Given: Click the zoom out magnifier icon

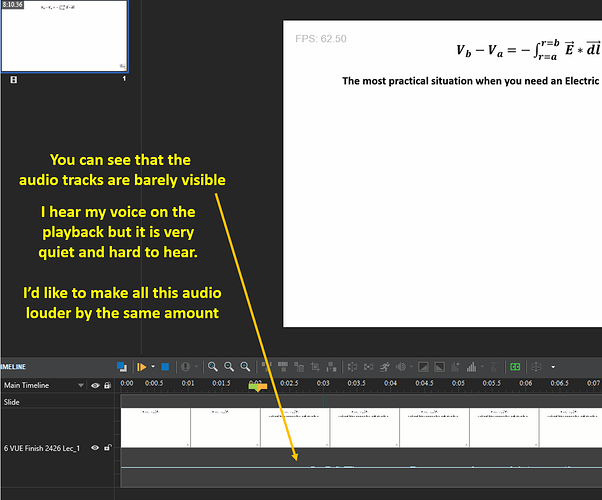Looking at the screenshot, I should [x=229, y=367].
